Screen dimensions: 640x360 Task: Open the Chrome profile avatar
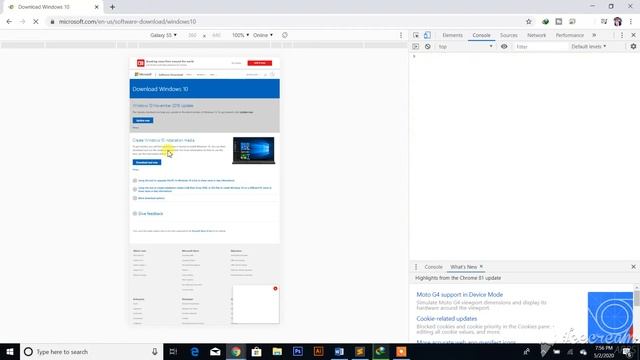[x=618, y=22]
